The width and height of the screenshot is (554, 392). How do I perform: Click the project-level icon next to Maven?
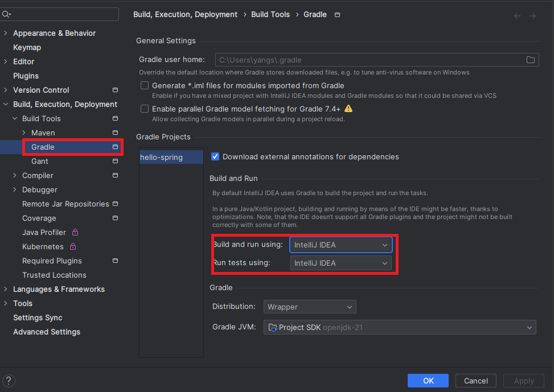click(115, 133)
